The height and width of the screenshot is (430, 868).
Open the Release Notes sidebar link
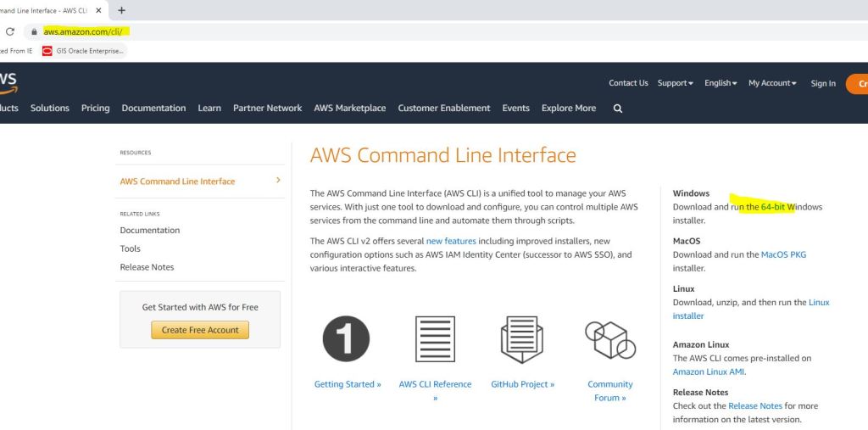147,267
